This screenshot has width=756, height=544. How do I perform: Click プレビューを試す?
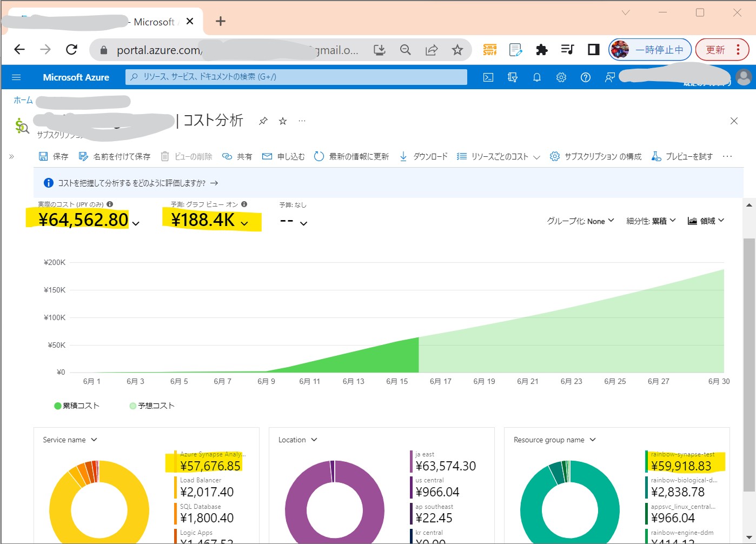[682, 156]
